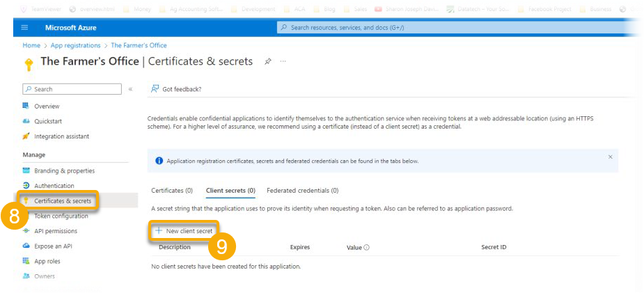The image size is (644, 293).
Task: Switch to the Federated credentials (0) tab
Action: [x=302, y=190]
